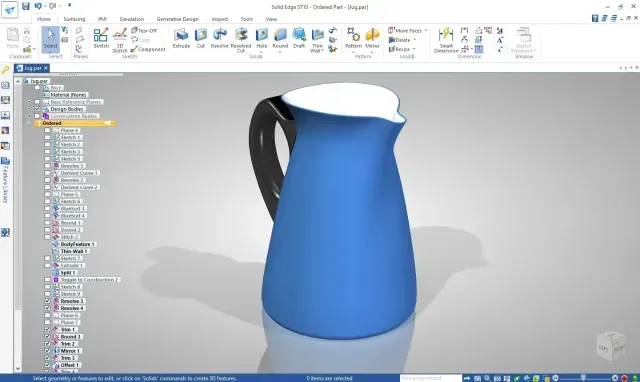640x382 pixels.
Task: Switch to Generative Design tab
Action: pos(178,19)
